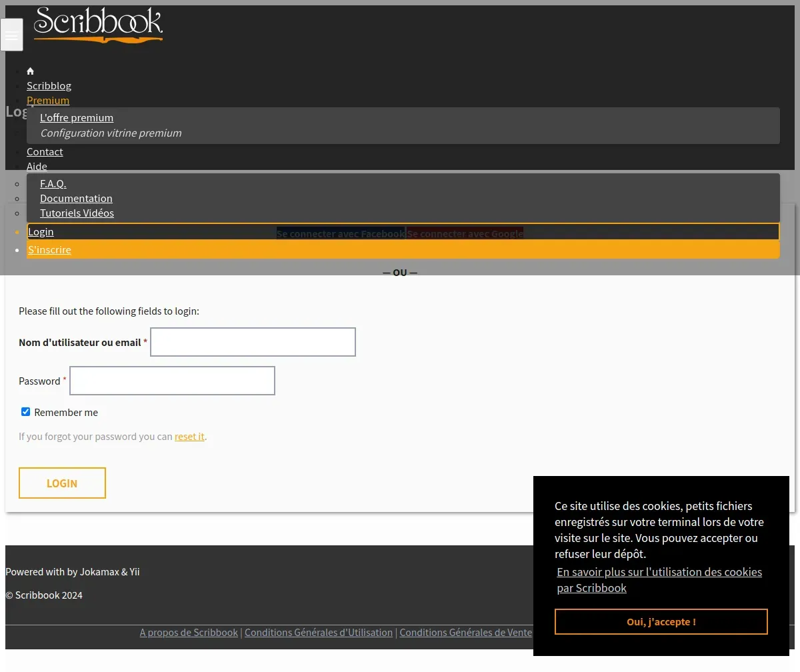Expand the Aide menu item
Viewport: 800px width, 672px height.
[x=37, y=166]
